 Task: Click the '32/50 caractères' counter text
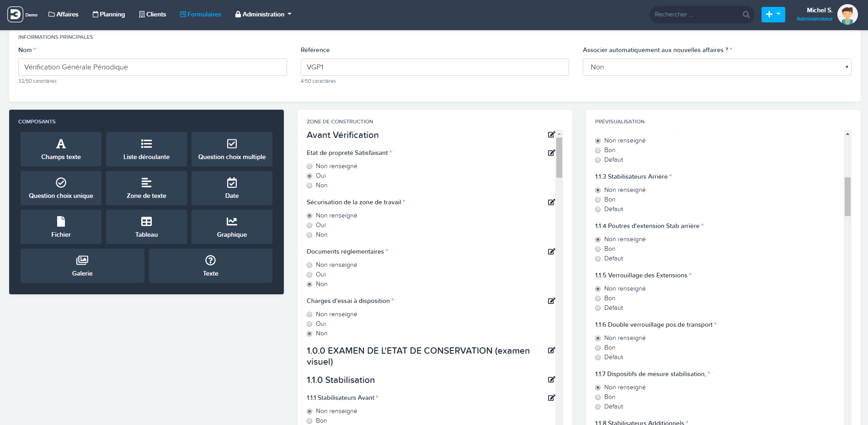coord(37,81)
